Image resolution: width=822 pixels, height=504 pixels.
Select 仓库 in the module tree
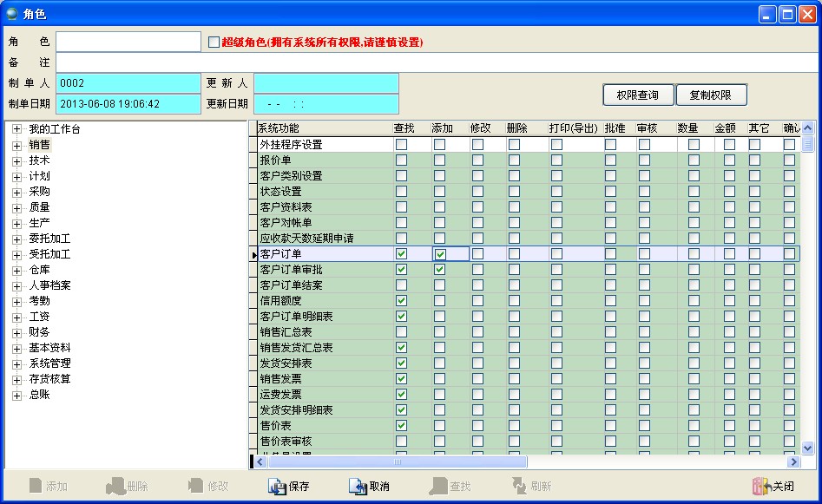39,270
